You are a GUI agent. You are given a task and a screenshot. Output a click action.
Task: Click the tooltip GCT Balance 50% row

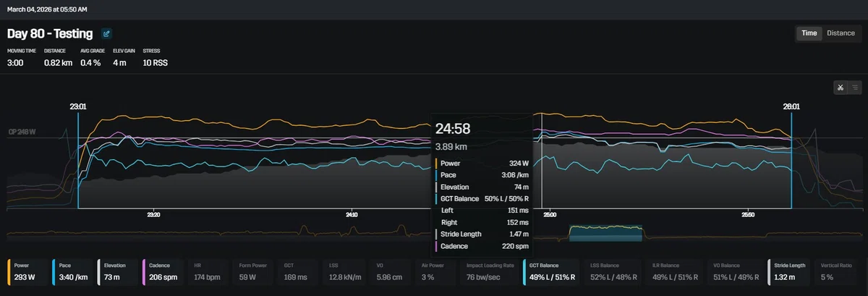[x=482, y=198]
